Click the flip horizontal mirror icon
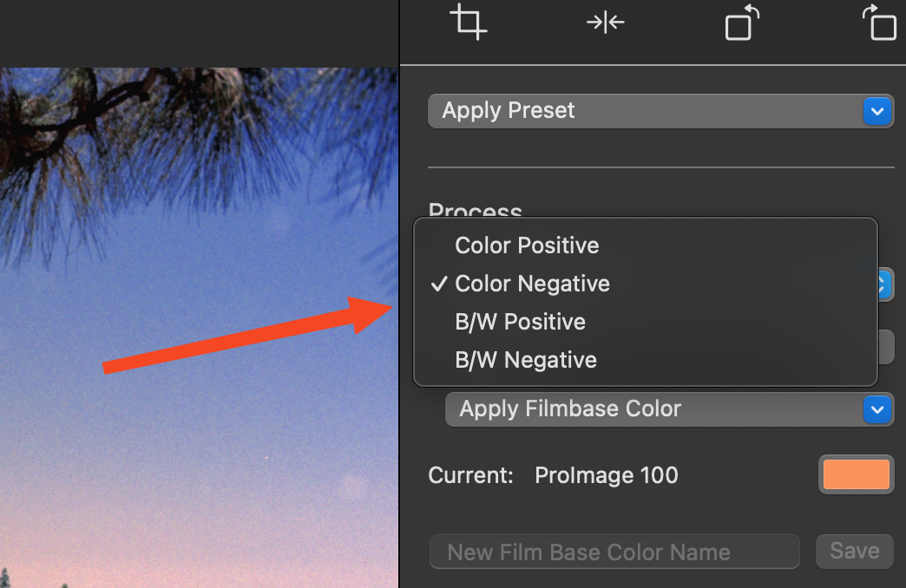Screen dimensions: 906x588 605,23
